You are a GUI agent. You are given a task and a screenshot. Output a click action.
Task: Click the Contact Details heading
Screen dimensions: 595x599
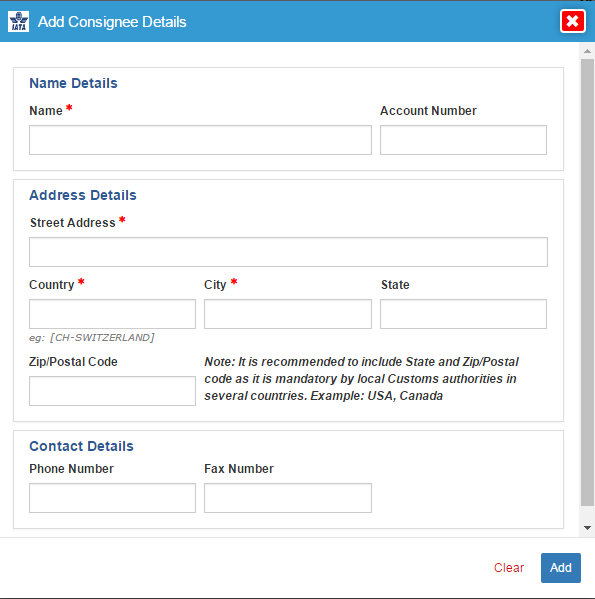click(81, 446)
